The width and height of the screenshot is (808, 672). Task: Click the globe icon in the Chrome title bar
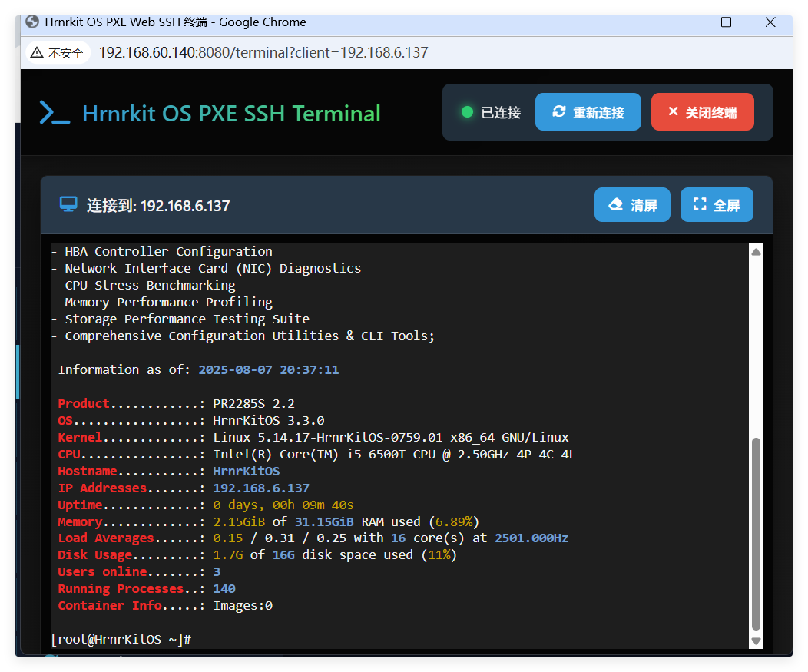pyautogui.click(x=32, y=22)
